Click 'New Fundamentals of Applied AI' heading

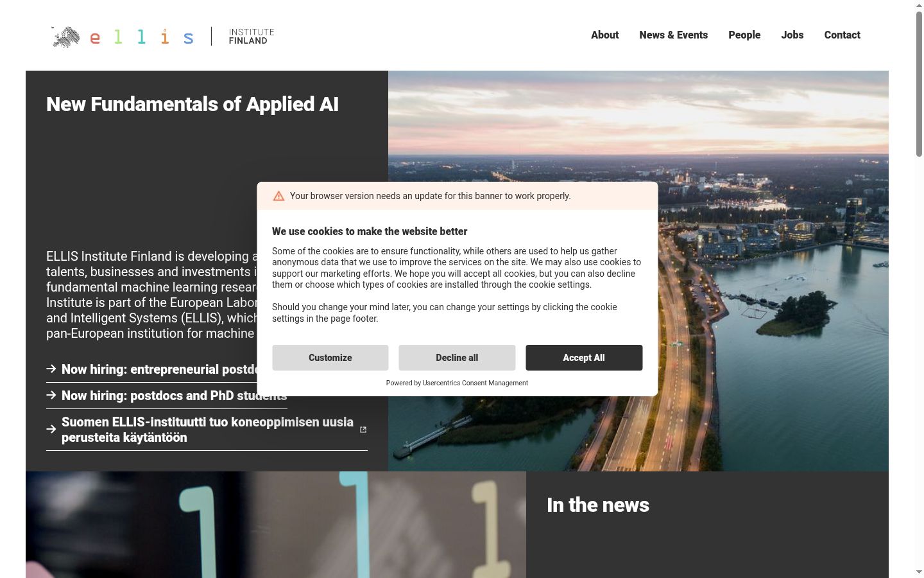point(193,104)
